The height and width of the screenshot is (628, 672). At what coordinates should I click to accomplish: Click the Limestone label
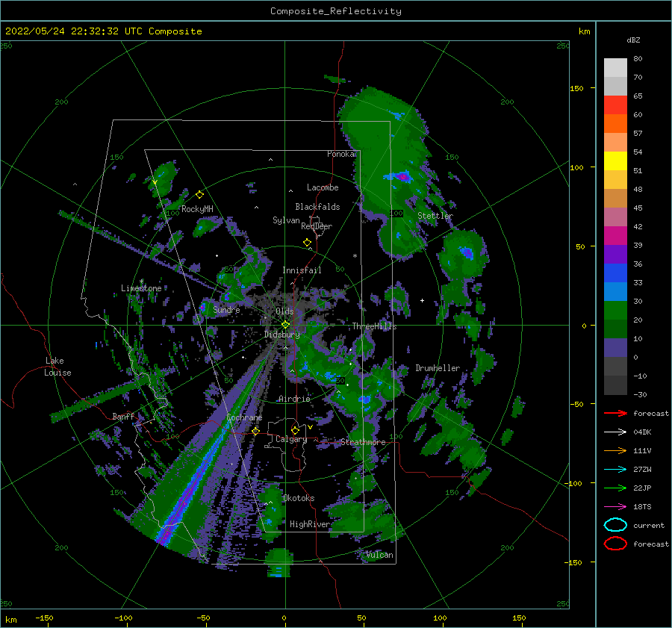pyautogui.click(x=141, y=288)
